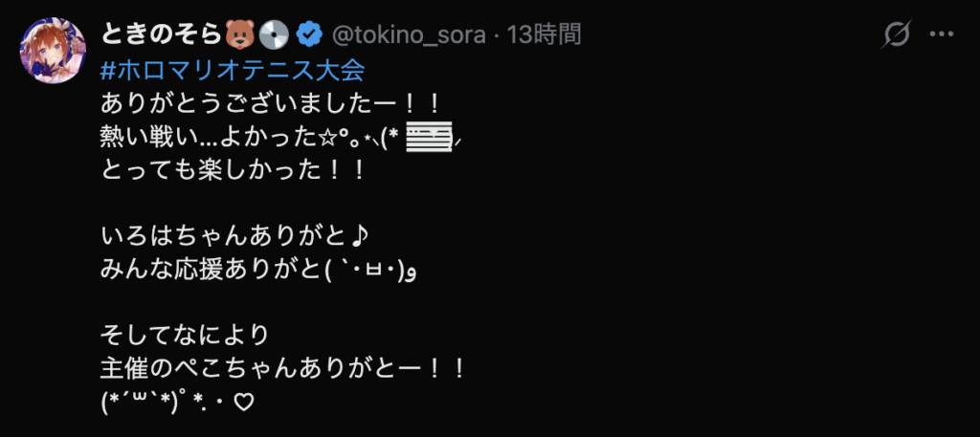Click the bear emoji beside the name
980x437 pixels.
(238, 36)
